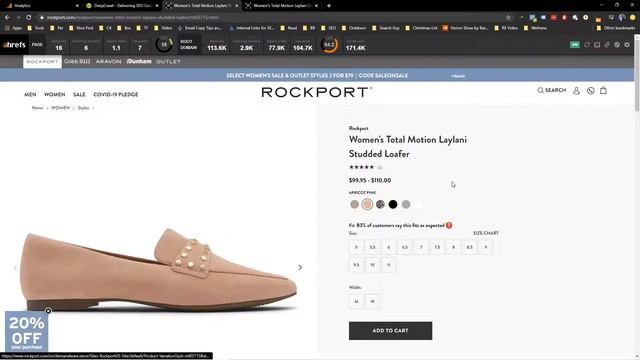Choose size 9.5
640x360 pixels.
[356, 265]
